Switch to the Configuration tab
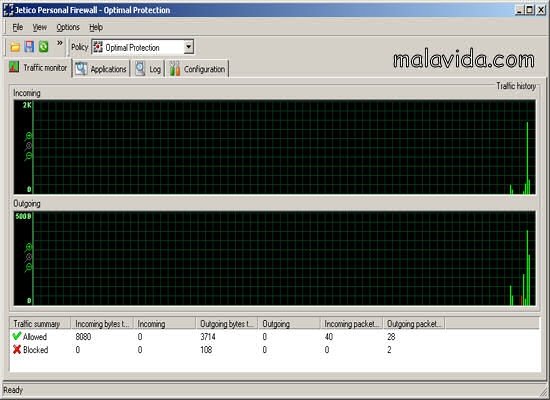The height and width of the screenshot is (400, 550). tap(197, 69)
